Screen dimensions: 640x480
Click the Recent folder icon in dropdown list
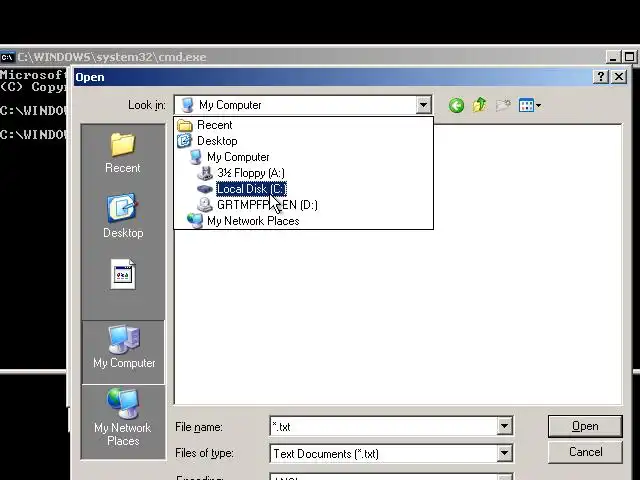click(x=185, y=125)
